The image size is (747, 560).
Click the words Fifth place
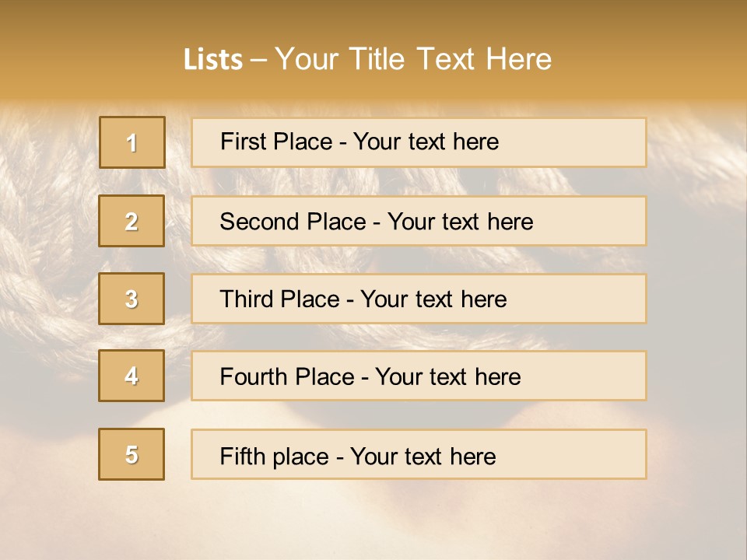275,457
